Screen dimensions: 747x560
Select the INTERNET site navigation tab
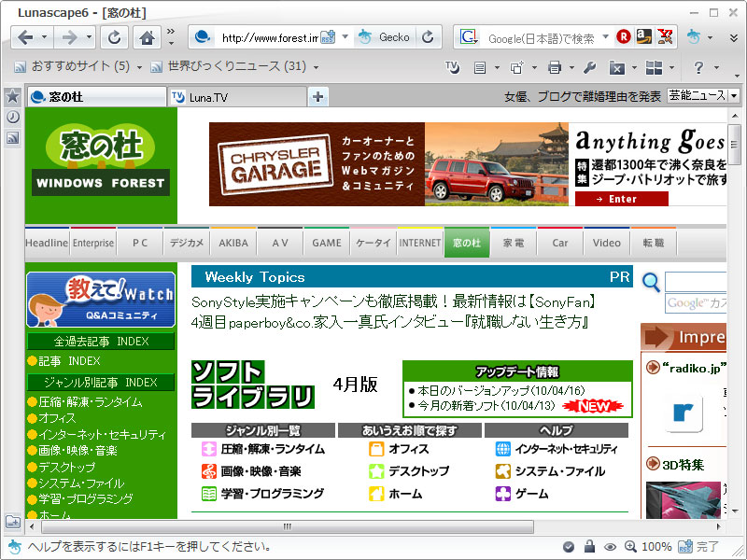(420, 243)
